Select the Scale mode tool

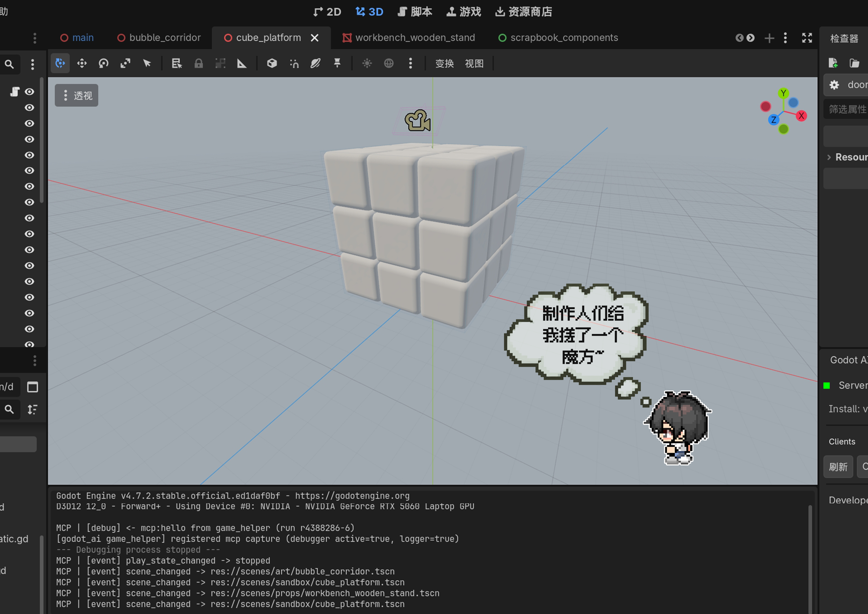[125, 63]
